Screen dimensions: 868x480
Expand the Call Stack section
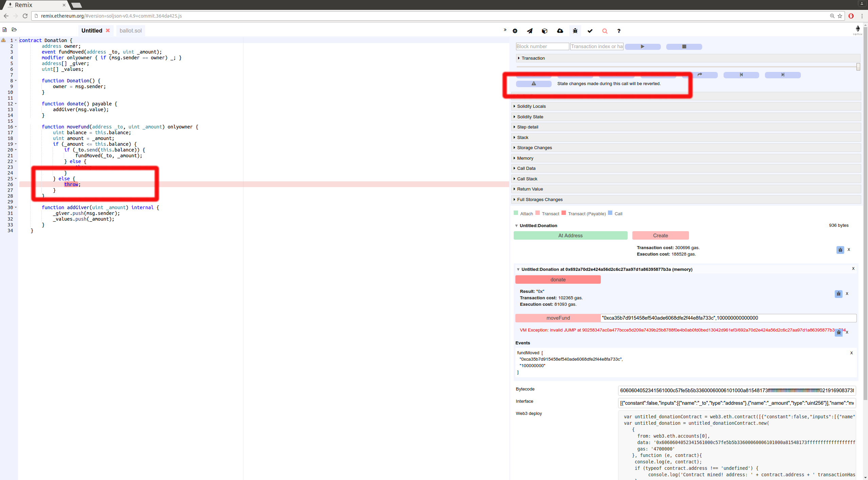527,179
